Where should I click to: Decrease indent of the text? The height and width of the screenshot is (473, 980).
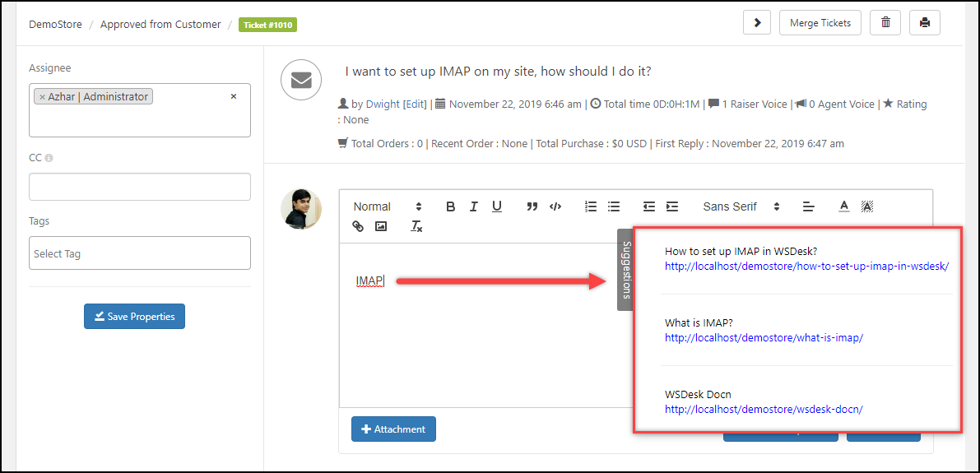pos(649,206)
